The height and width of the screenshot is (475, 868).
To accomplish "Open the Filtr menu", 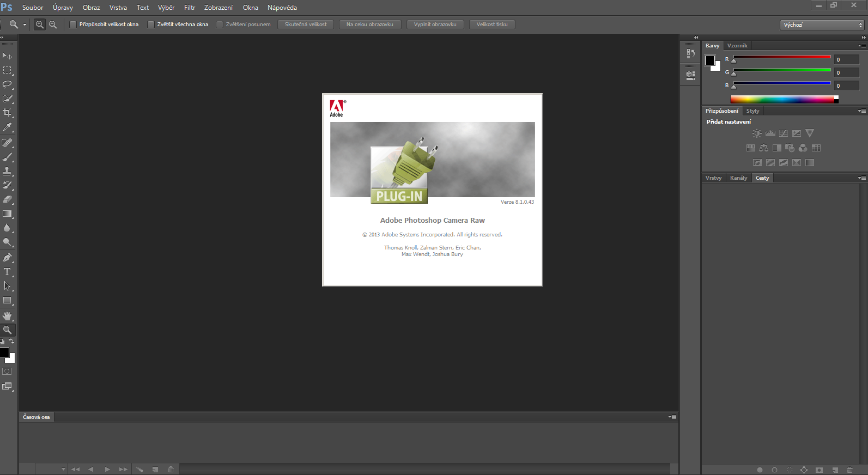I will click(190, 8).
